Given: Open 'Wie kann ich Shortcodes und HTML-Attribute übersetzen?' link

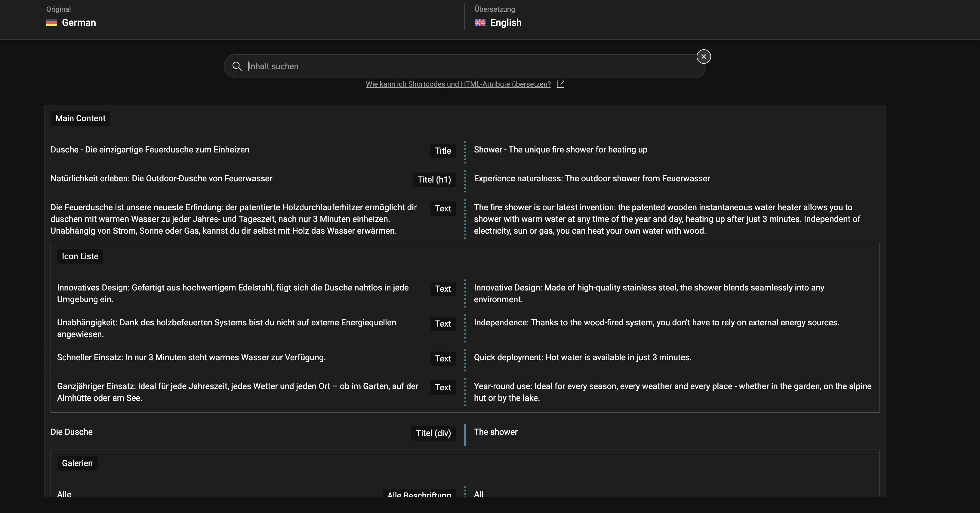Looking at the screenshot, I should pyautogui.click(x=458, y=84).
